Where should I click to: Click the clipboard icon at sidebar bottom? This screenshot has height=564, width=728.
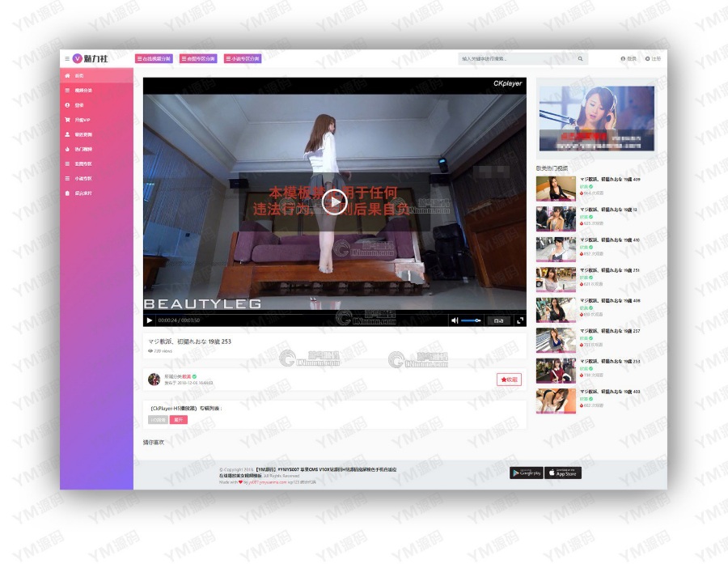[67, 193]
